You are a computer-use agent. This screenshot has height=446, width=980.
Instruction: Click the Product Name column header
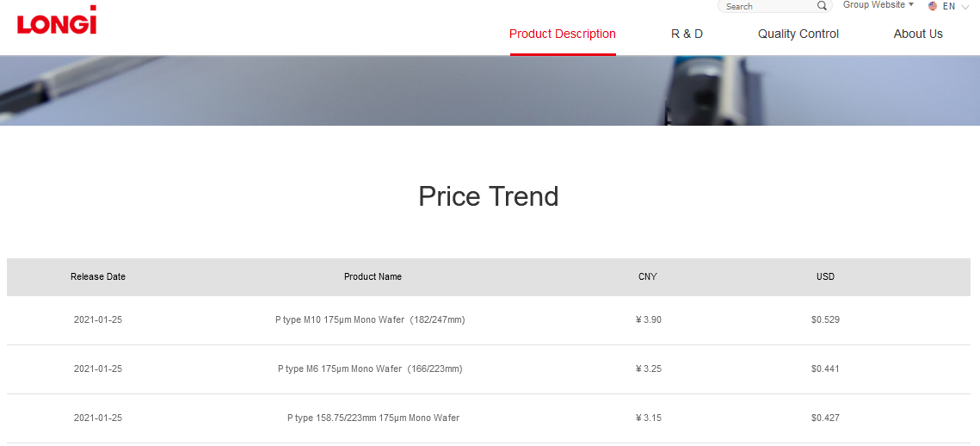click(373, 277)
